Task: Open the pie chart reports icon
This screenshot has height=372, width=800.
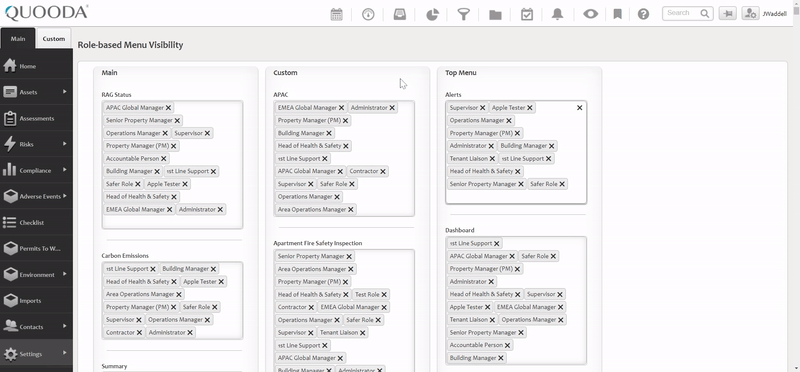Action: [x=432, y=14]
